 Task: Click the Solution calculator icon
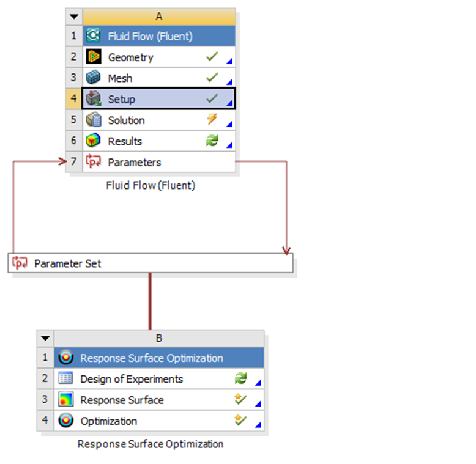(93, 119)
